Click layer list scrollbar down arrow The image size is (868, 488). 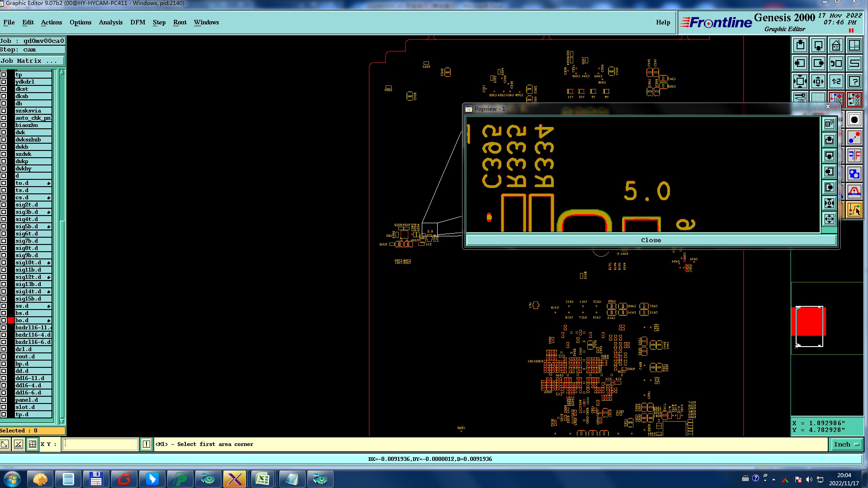(x=62, y=421)
